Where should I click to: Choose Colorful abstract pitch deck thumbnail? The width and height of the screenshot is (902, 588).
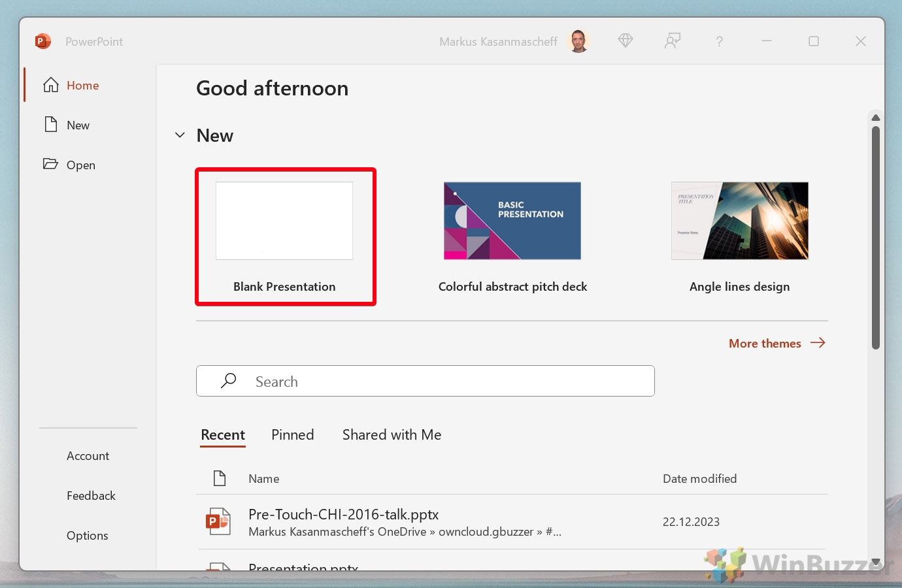(x=512, y=221)
